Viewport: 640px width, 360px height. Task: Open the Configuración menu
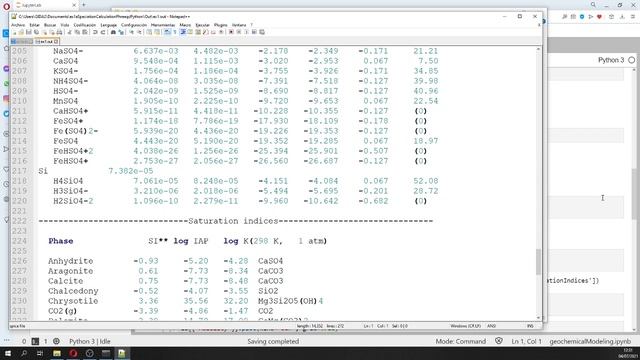pyautogui.click(x=134, y=25)
